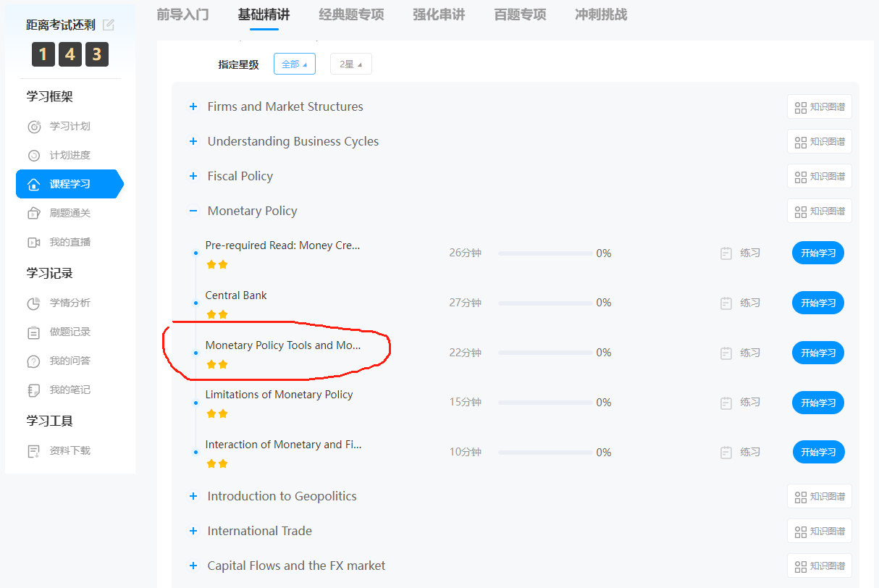Click the 练习 icon for Central Bank
879x588 pixels.
click(x=726, y=303)
